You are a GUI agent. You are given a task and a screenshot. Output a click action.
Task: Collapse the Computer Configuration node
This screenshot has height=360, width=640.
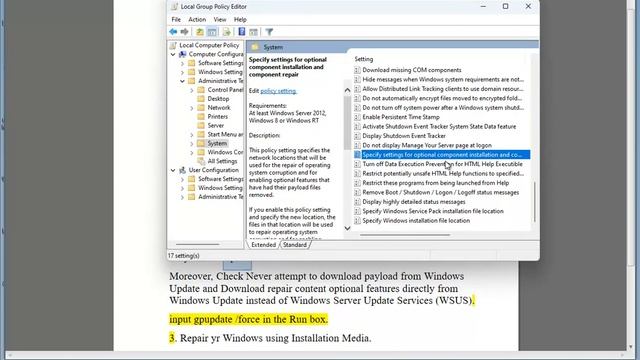tap(173, 54)
